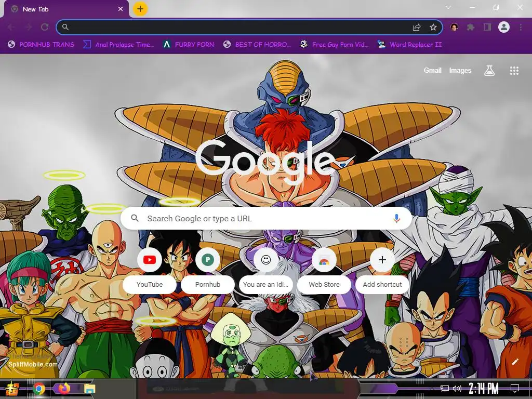Viewport: 532px width, 399px height.
Task: Switch to Chrome on the taskbar
Action: tap(39, 389)
